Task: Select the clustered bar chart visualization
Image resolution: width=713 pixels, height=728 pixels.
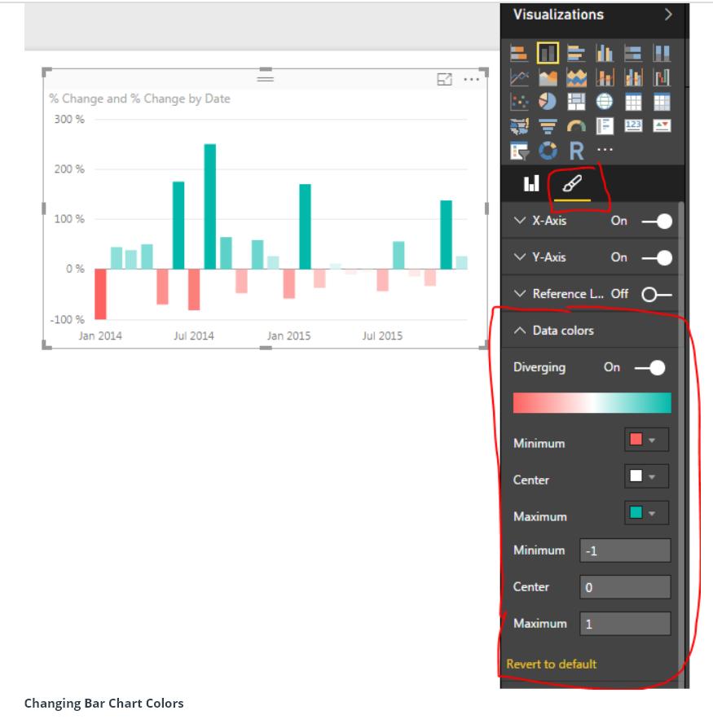Action: point(576,53)
